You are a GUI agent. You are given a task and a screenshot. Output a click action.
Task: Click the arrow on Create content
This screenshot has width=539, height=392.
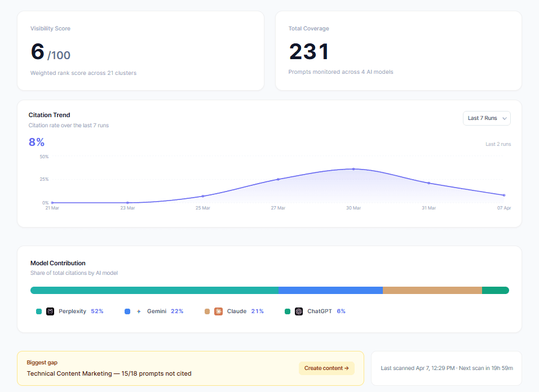coord(347,368)
